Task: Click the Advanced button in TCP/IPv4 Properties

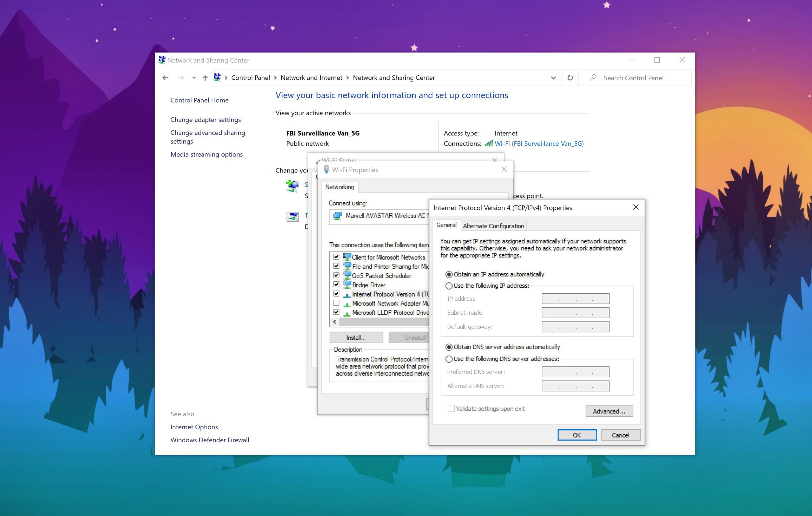Action: pos(610,411)
